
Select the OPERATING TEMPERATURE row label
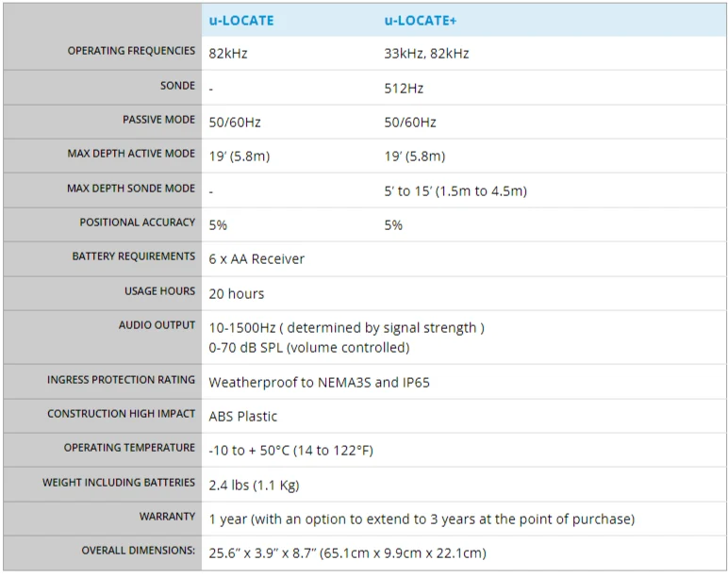click(129, 447)
